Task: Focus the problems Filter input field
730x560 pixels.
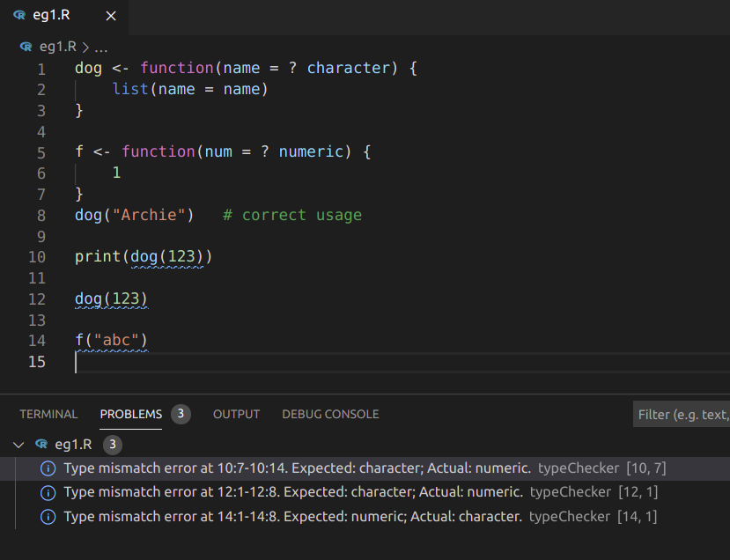Action: [682, 415]
